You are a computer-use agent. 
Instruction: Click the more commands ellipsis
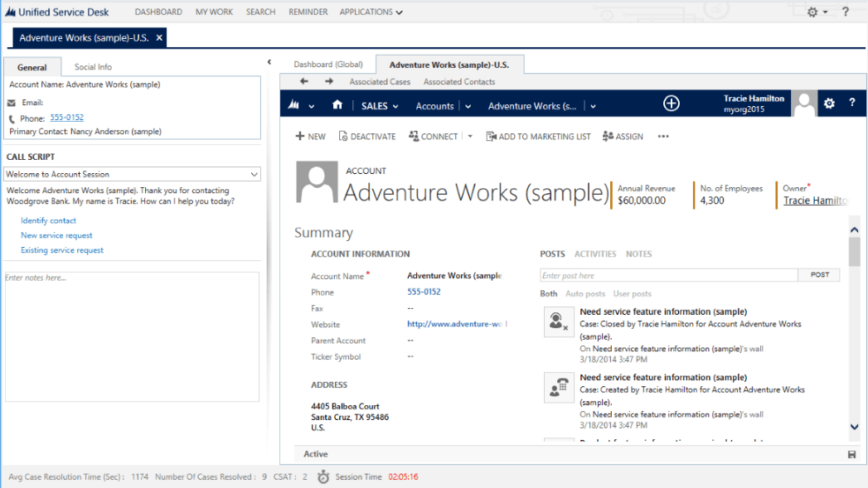point(663,137)
